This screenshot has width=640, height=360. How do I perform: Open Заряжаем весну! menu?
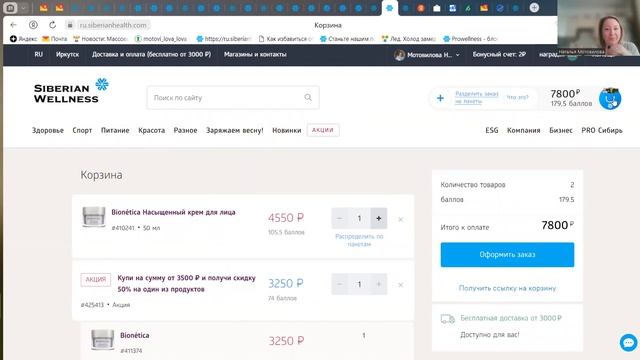tap(235, 130)
